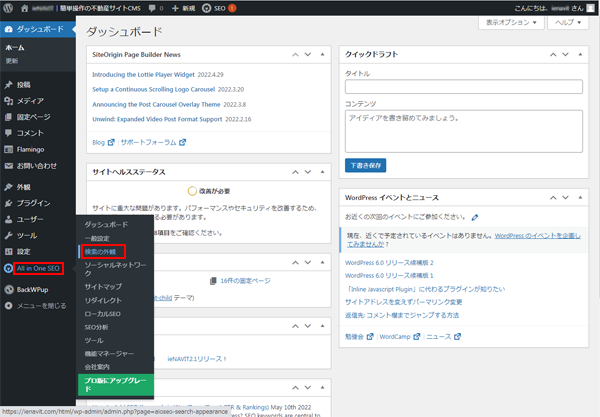The width and height of the screenshot is (600, 417).
Task: Select ソーシャルネットワーク in submenu
Action: click(x=115, y=269)
